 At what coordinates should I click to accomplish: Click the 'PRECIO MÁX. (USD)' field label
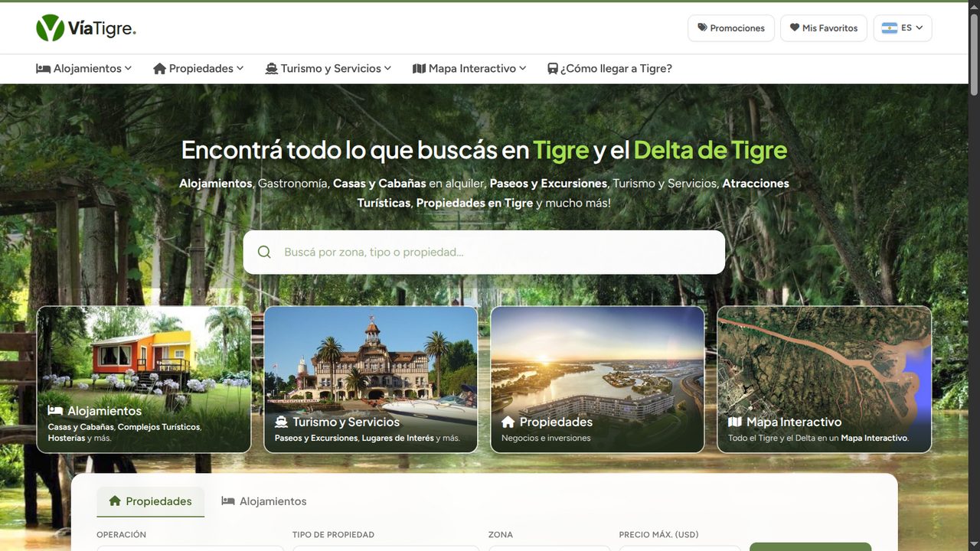658,535
